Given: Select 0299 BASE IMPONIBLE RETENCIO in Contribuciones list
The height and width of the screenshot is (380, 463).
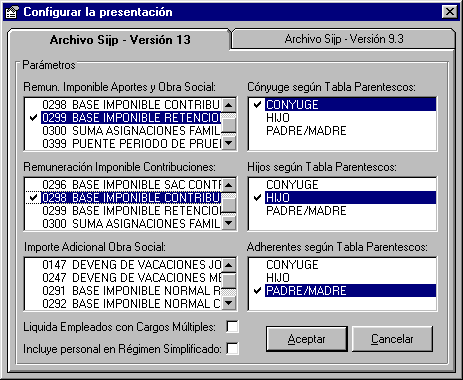Looking at the screenshot, I should click(123, 211).
